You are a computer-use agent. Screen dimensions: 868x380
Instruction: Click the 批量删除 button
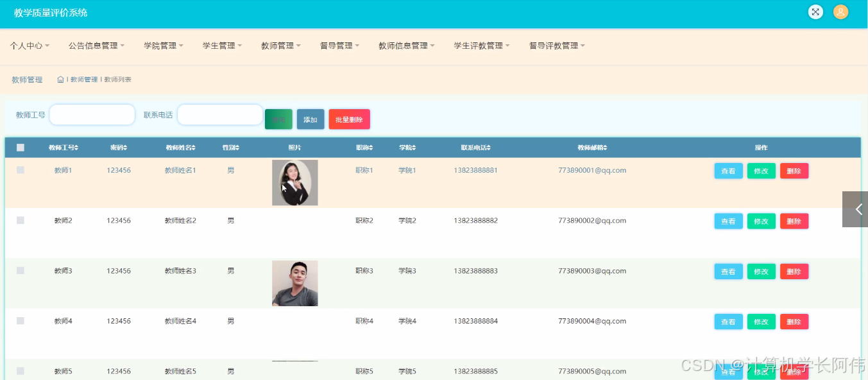pyautogui.click(x=350, y=119)
